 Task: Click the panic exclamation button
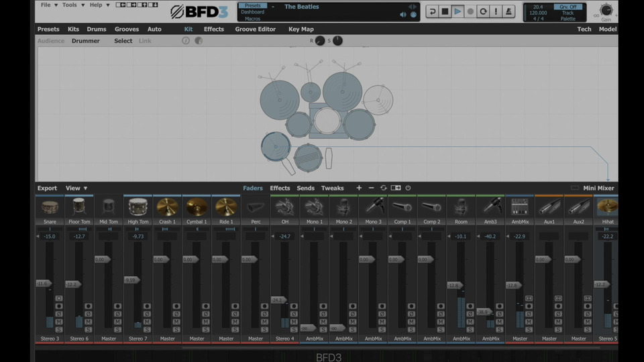[496, 11]
